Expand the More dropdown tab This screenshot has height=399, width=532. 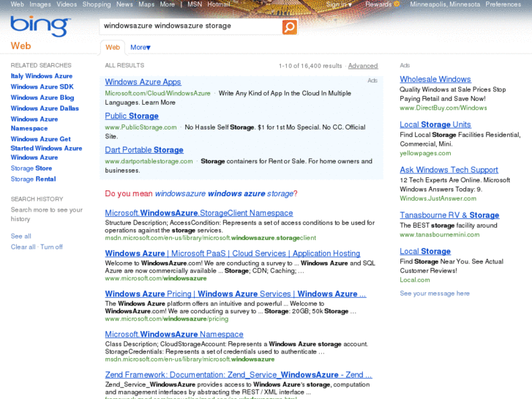[140, 48]
